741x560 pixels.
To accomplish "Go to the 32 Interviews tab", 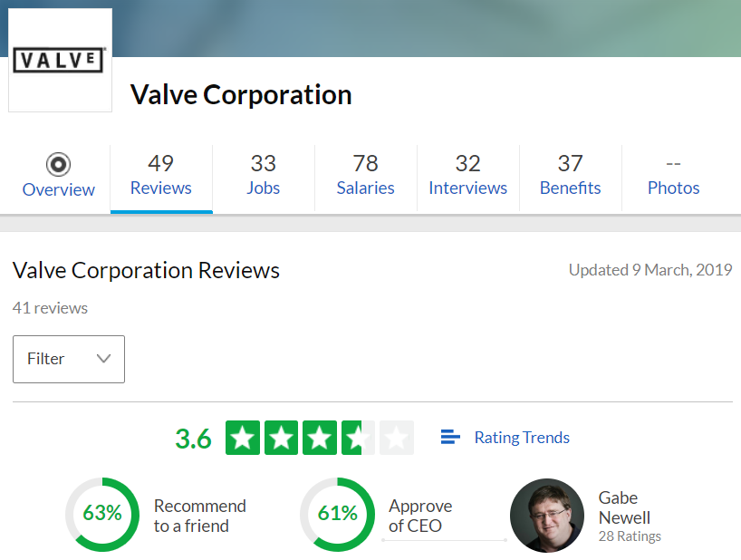I will [467, 176].
